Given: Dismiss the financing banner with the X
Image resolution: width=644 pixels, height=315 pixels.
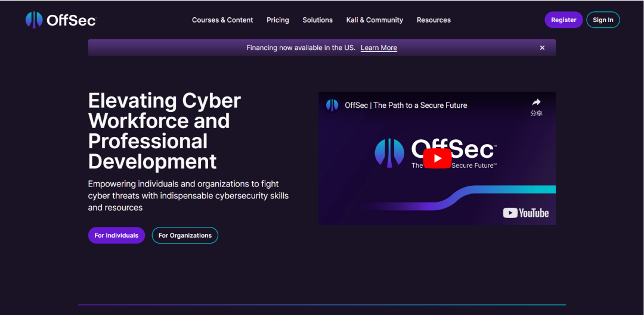Looking at the screenshot, I should click(x=542, y=48).
